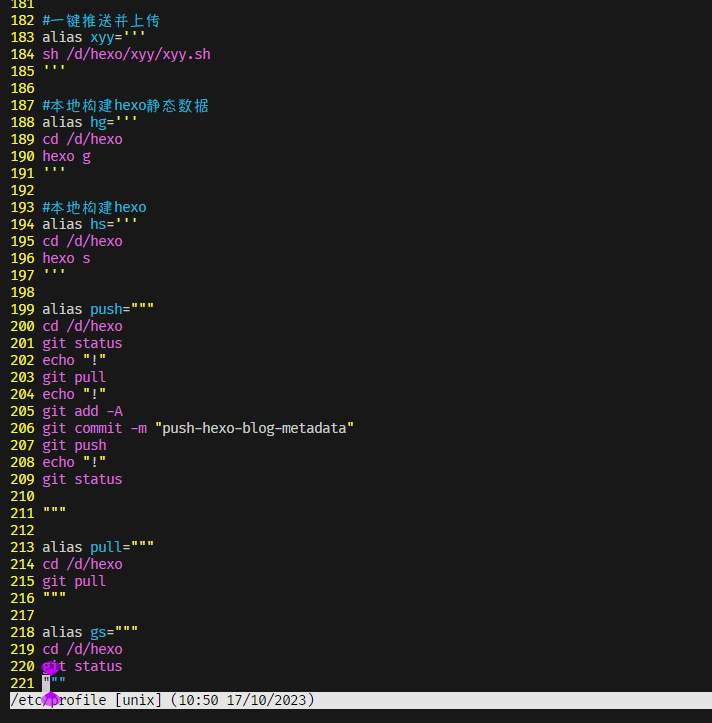Screen dimensions: 712x723
Task: Click the comment on line 193
Action: [x=95, y=207]
